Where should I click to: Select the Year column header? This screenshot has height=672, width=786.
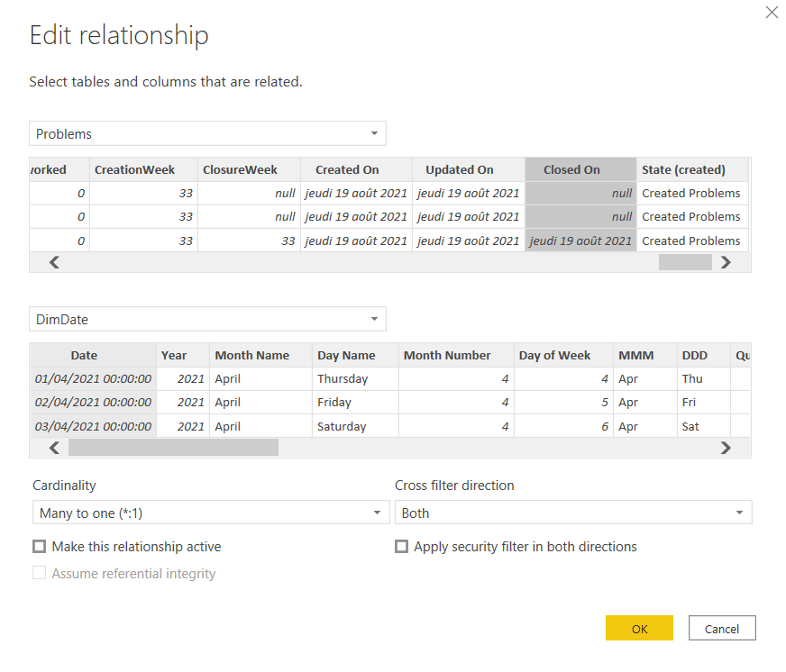(183, 355)
